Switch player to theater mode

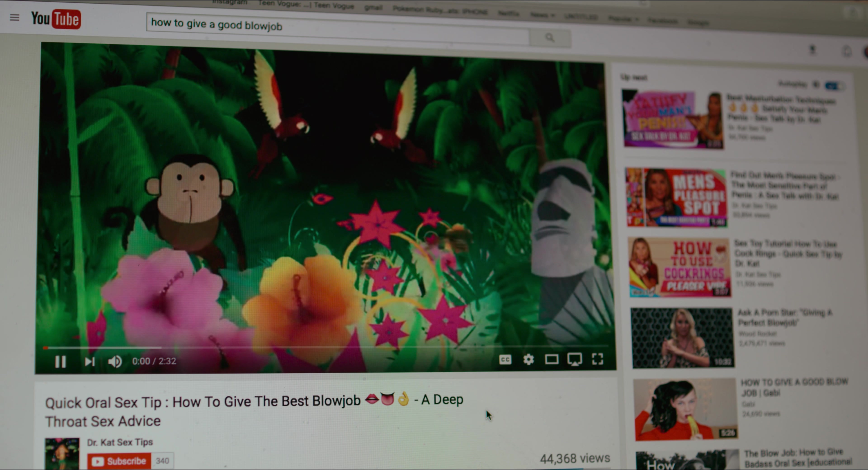[551, 360]
